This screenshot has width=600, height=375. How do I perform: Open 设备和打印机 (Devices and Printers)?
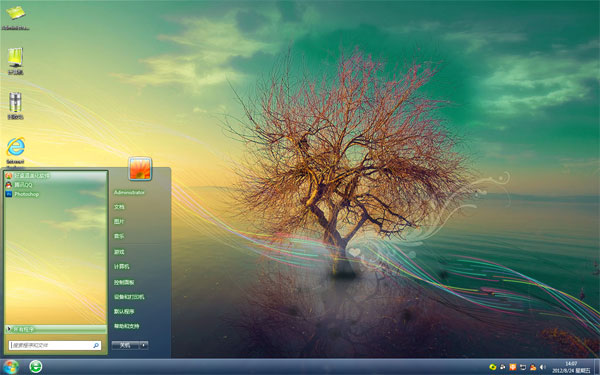coord(129,297)
